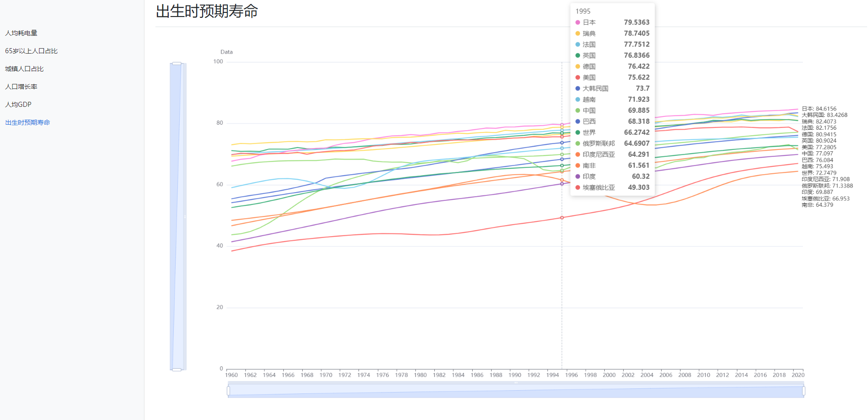Image resolution: width=868 pixels, height=420 pixels.
Task: Click the 埃塞俄比亚: 66.953 end label
Action: coord(826,199)
